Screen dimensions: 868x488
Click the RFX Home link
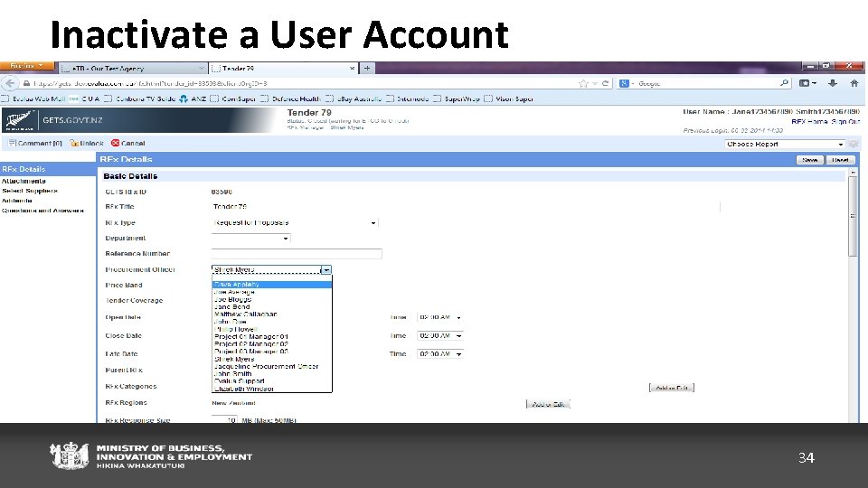(x=809, y=122)
